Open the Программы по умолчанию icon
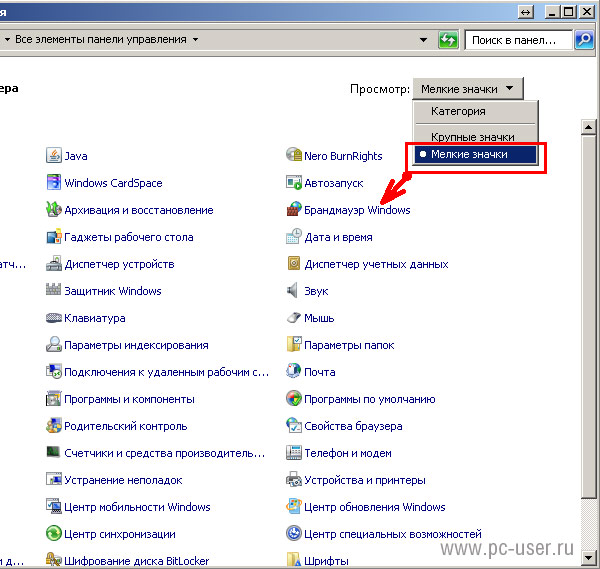 point(294,398)
